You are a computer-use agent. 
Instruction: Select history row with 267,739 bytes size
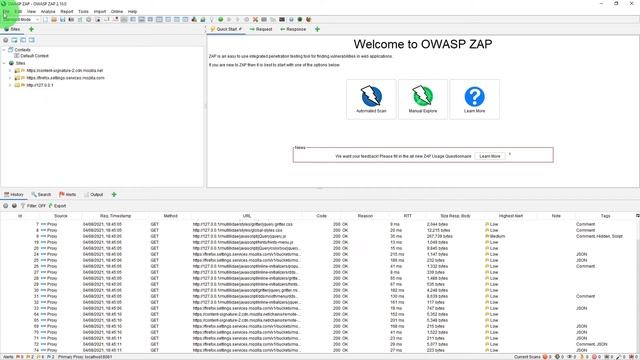click(318, 236)
